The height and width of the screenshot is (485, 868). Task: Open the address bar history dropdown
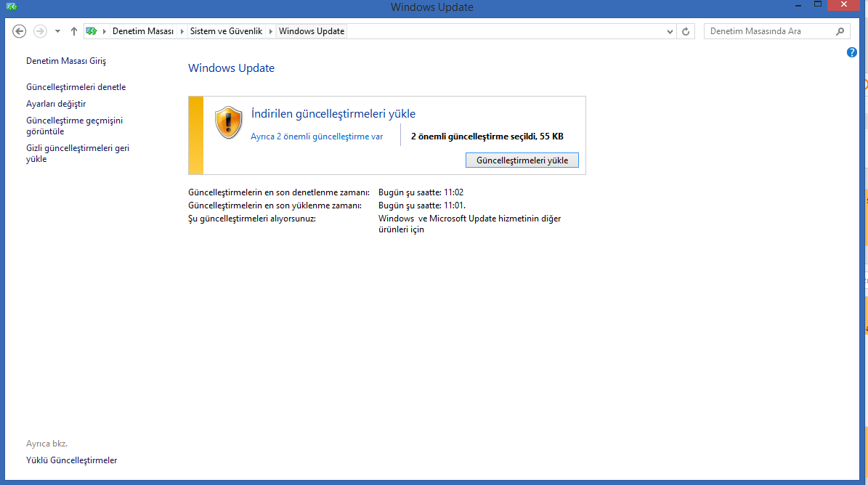point(670,31)
